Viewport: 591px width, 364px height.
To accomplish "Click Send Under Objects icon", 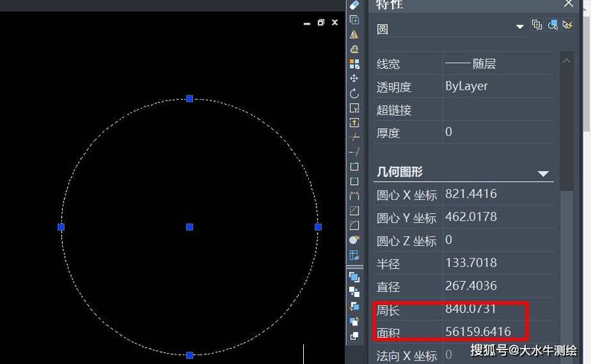I will (354, 321).
